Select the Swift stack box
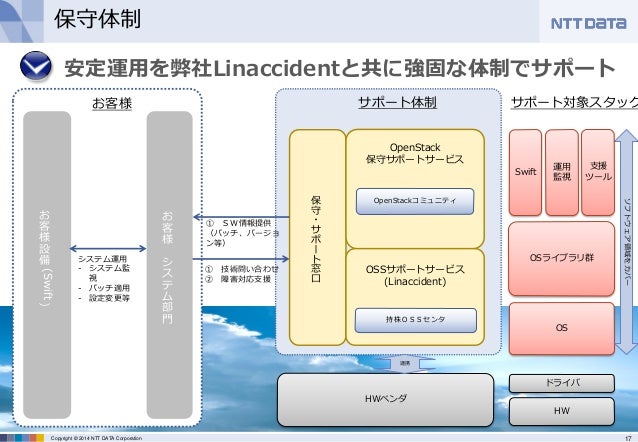The width and height of the screenshot is (638, 442). click(525, 172)
